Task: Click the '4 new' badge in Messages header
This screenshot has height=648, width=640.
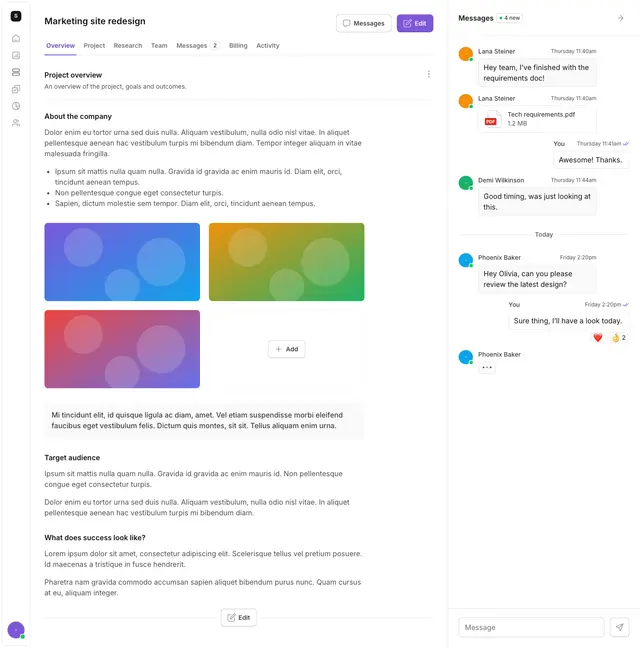Action: [510, 18]
